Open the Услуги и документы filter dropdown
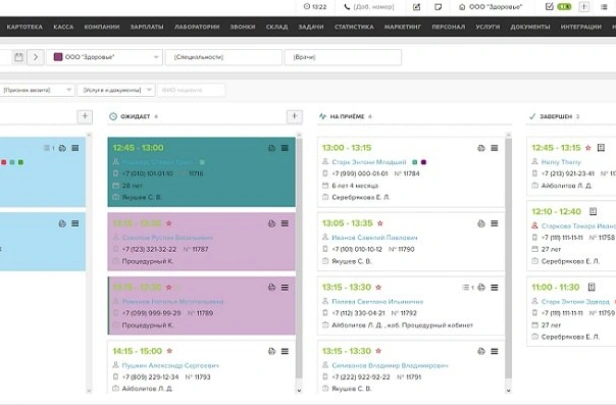 [116, 90]
